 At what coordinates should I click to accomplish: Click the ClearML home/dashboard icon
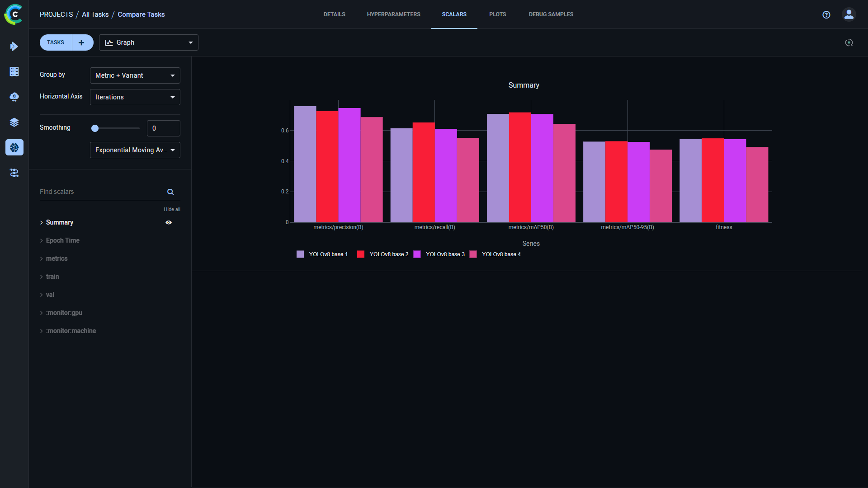(14, 14)
